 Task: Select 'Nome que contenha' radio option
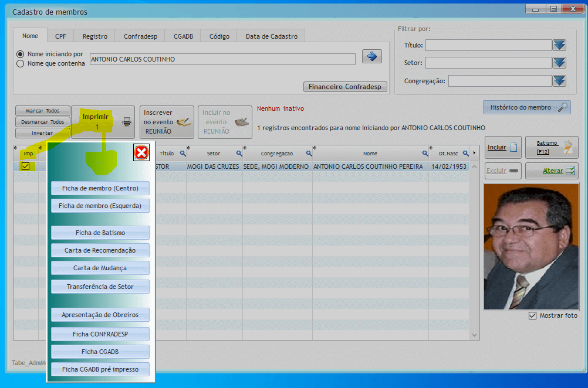click(21, 64)
